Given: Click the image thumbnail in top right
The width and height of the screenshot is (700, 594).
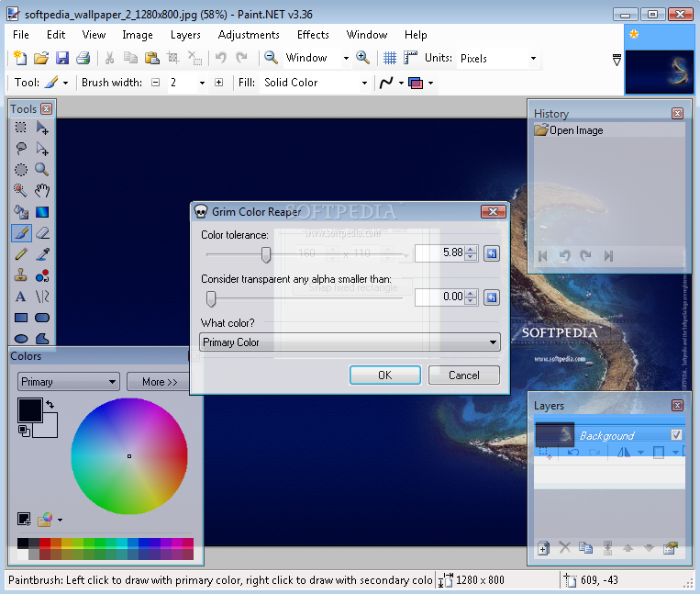Looking at the screenshot, I should pyautogui.click(x=659, y=72).
